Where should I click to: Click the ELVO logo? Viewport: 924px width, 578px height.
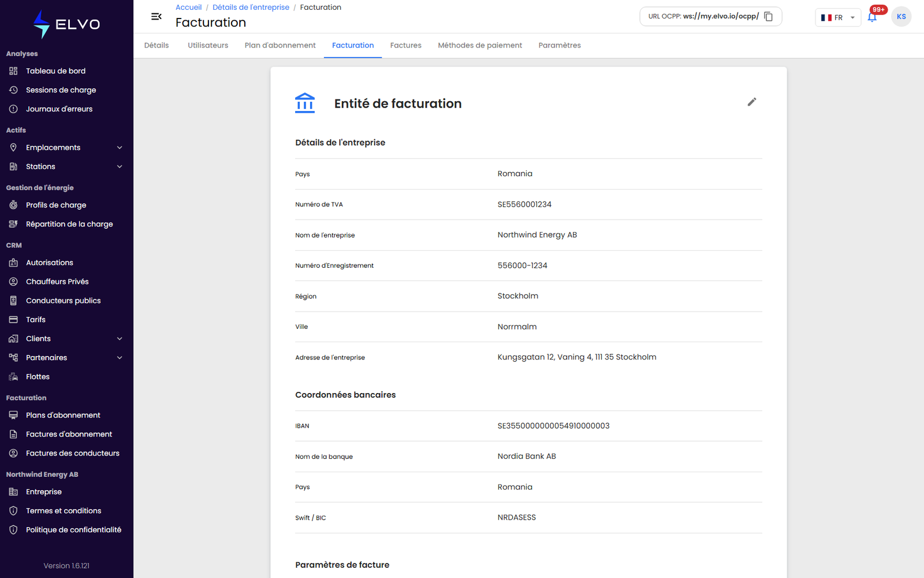click(66, 24)
